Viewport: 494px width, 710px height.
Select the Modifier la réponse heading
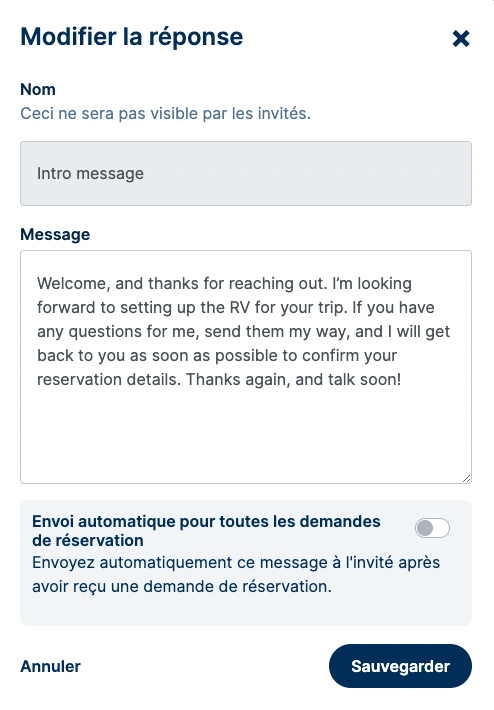click(132, 37)
